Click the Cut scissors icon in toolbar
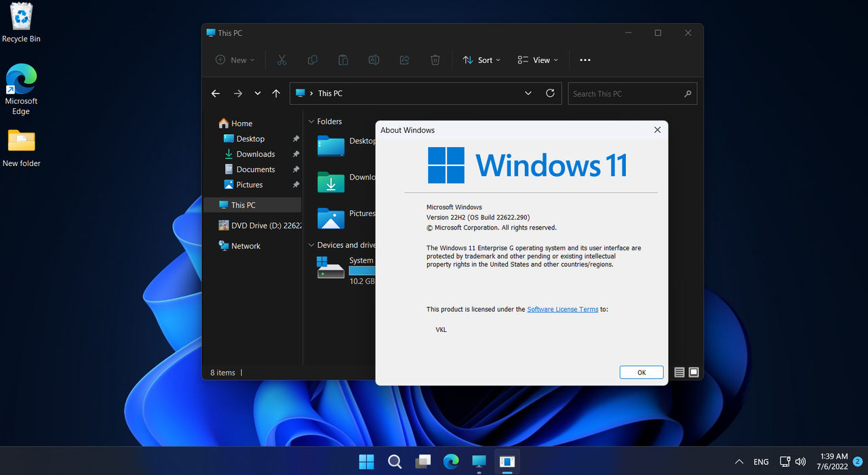The height and width of the screenshot is (475, 868). (282, 60)
